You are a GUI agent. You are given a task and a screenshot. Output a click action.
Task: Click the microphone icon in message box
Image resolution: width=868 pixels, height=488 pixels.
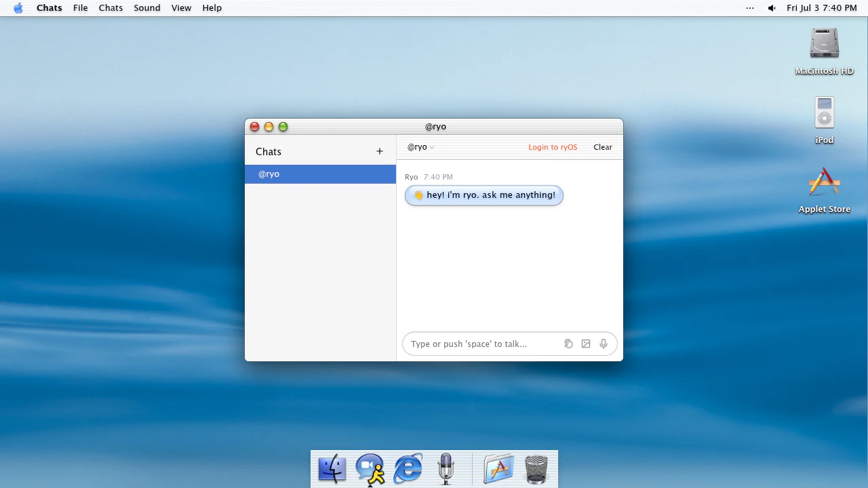click(604, 344)
